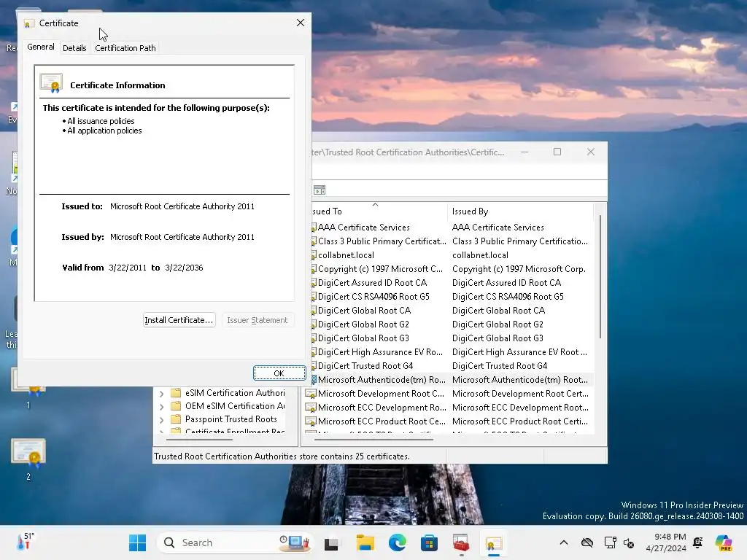
Task: Click OK in the Certificate dialog
Action: click(x=279, y=373)
